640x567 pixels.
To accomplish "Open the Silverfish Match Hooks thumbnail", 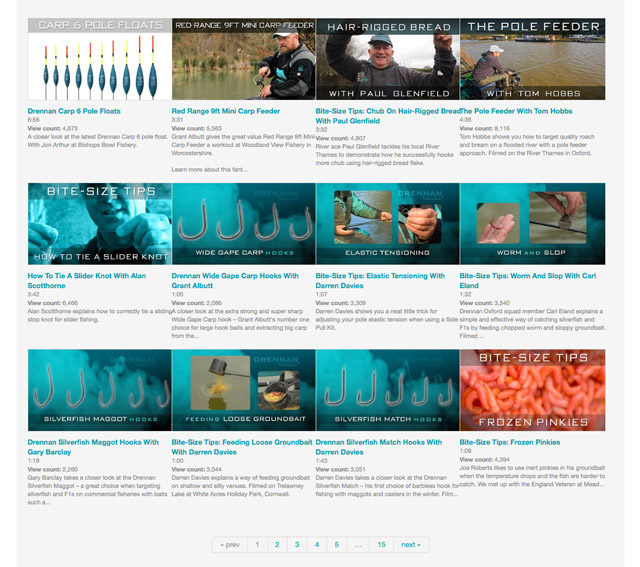I will coord(388,390).
